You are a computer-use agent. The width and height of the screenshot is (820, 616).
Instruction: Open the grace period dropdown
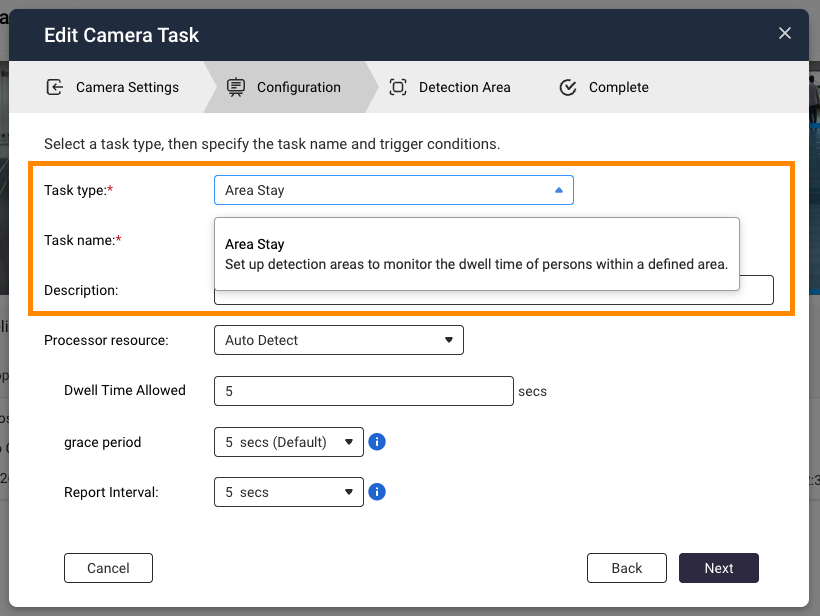289,442
